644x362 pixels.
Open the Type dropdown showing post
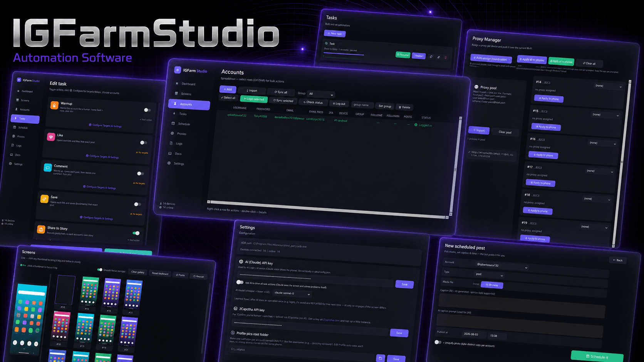click(x=489, y=275)
